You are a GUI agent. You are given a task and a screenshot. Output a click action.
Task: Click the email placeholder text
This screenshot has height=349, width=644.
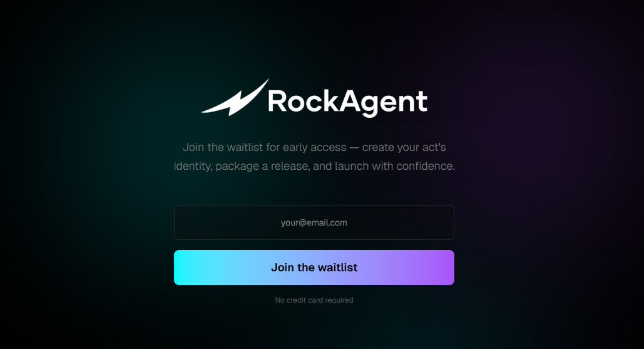(x=314, y=222)
